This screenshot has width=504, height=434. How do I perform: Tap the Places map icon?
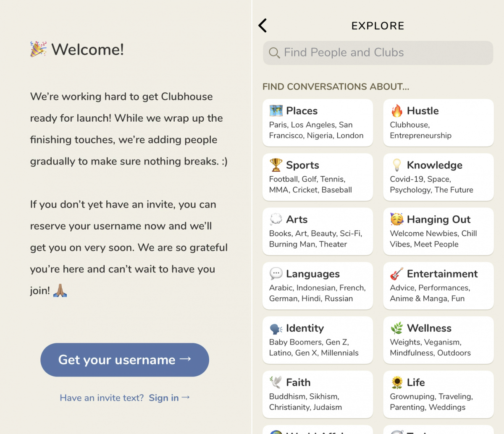(x=276, y=111)
